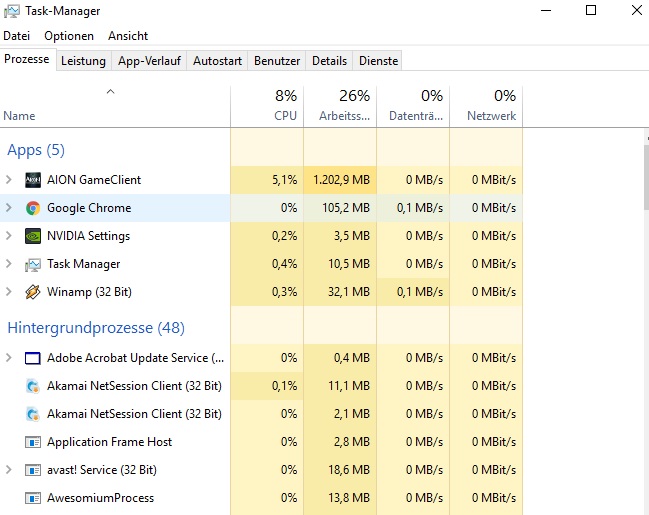Select the AwesomiumProcess row

(x=261, y=498)
